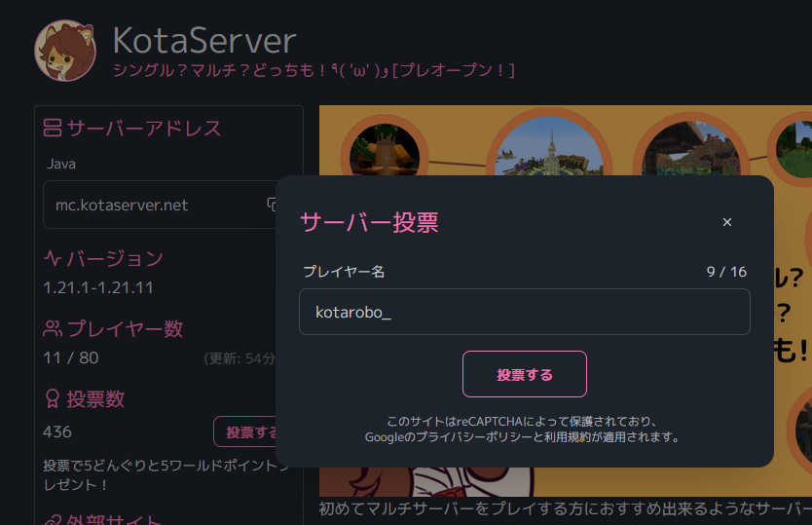The image size is (812, 525).
Task: Click the reCAPTCHA notice text in dialog
Action: 523,430
